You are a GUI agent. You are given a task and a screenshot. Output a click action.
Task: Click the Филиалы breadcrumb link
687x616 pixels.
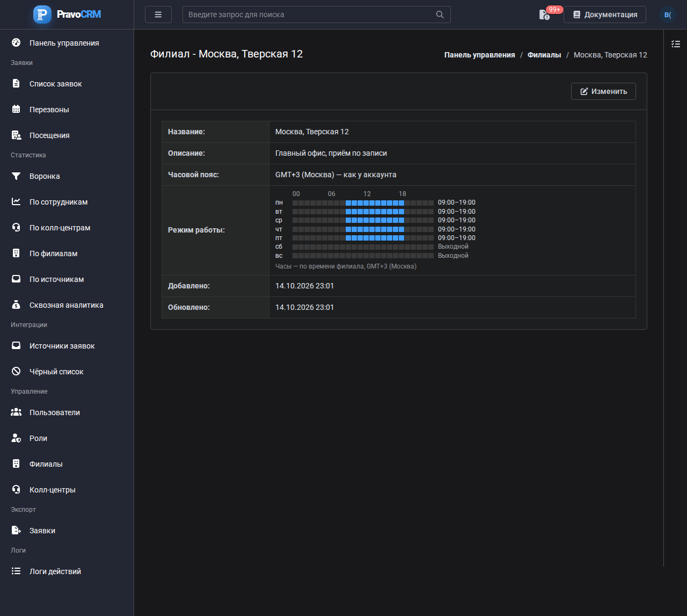click(544, 55)
